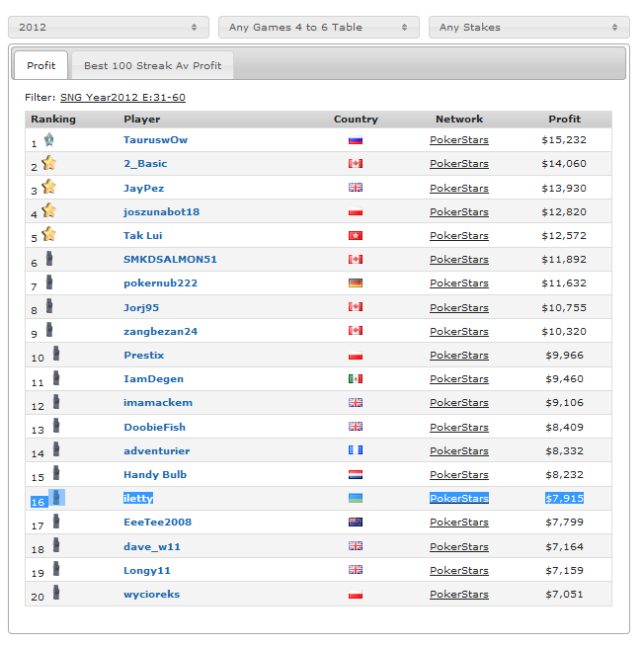Click the Netherlands flag for Handy Bulb
Screen dimensions: 644x645
click(356, 475)
